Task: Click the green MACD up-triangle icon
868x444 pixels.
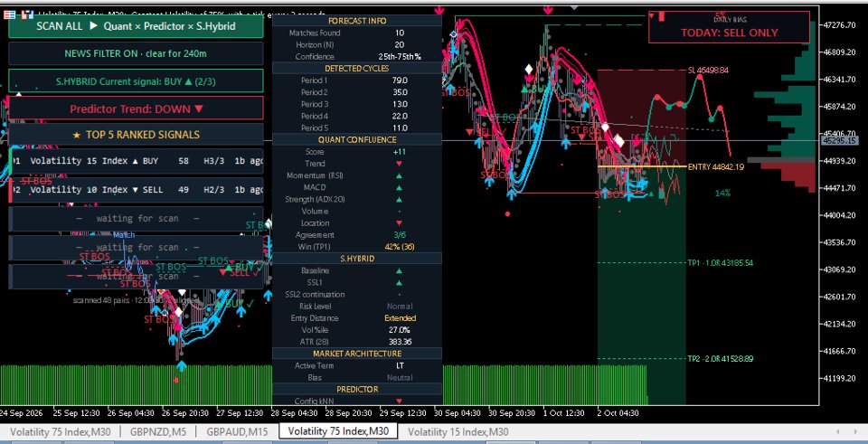Action: coord(399,188)
